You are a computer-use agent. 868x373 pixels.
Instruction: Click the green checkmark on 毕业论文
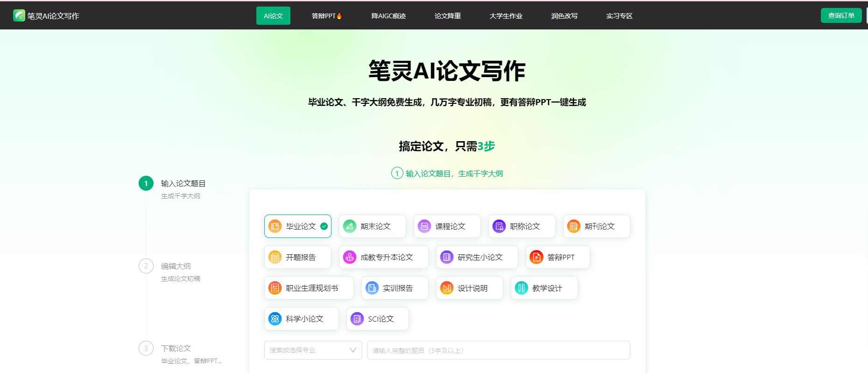click(324, 226)
